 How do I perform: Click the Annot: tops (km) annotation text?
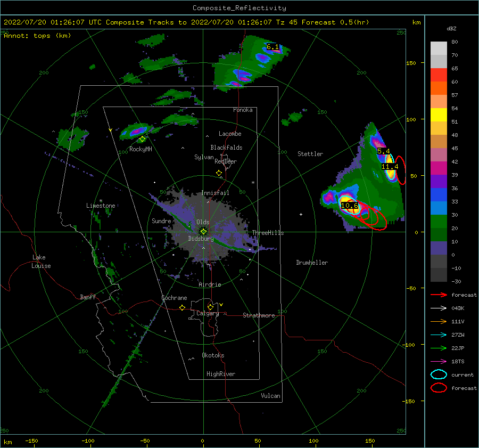pos(37,36)
